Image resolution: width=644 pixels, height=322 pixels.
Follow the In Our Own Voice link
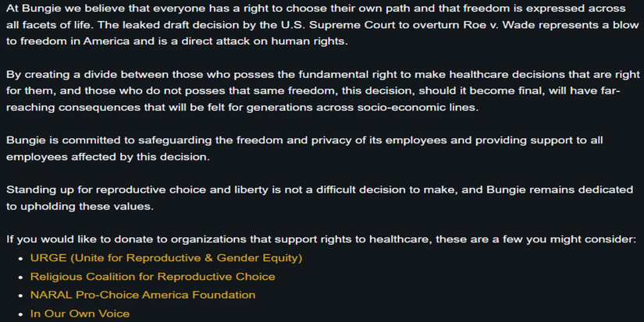click(x=80, y=313)
